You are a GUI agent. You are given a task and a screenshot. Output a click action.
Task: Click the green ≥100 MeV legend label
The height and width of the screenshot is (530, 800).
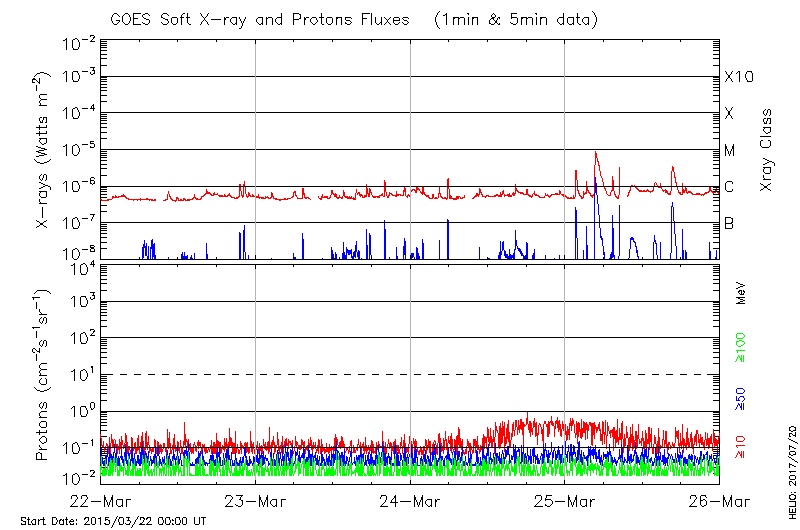coord(741,345)
